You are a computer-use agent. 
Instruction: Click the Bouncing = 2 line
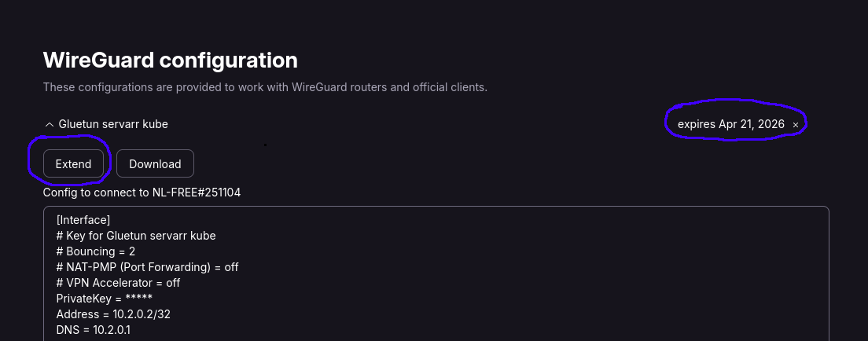click(96, 251)
